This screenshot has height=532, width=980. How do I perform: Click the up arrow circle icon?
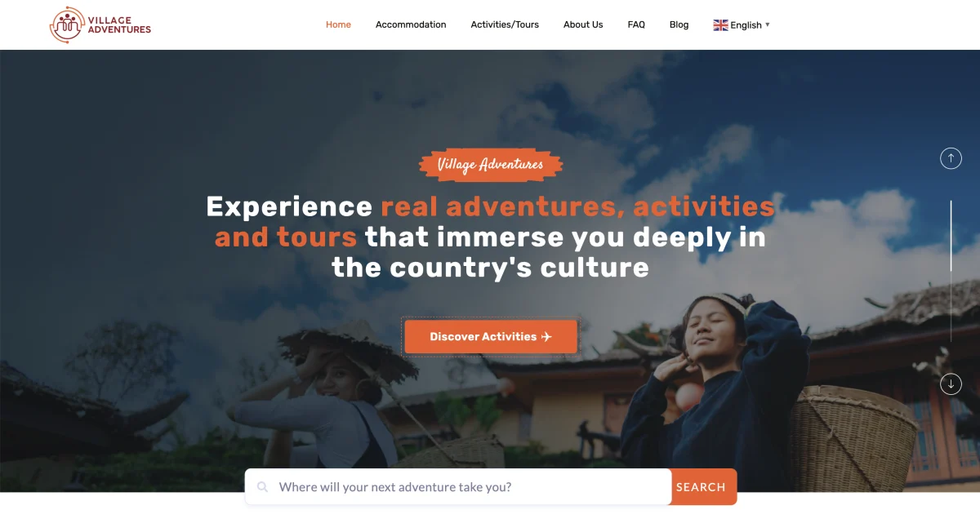951,158
